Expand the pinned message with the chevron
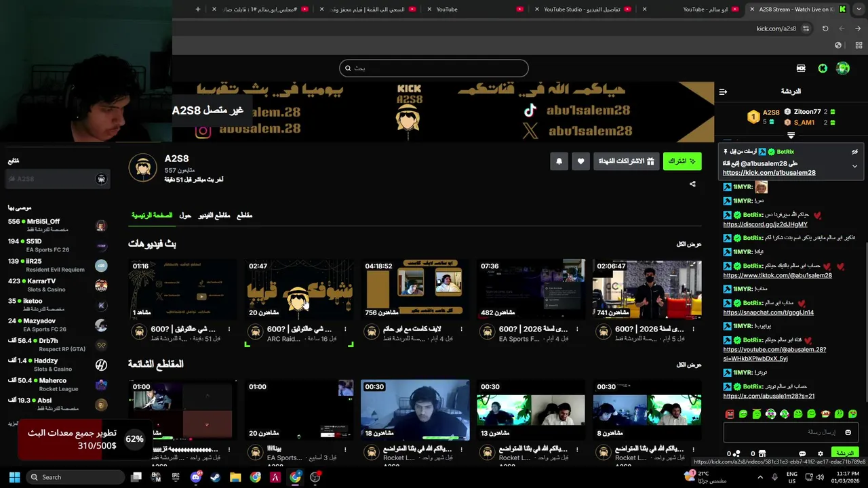868x488 pixels. [x=854, y=166]
